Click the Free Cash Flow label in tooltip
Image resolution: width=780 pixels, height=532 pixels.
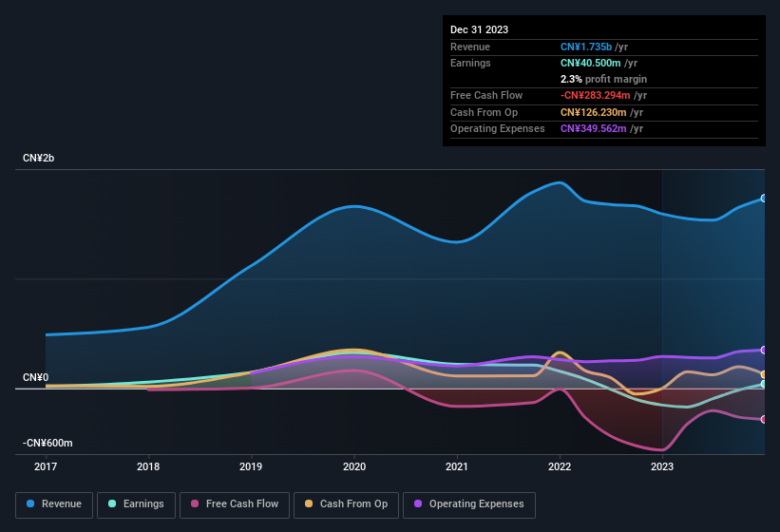click(486, 95)
